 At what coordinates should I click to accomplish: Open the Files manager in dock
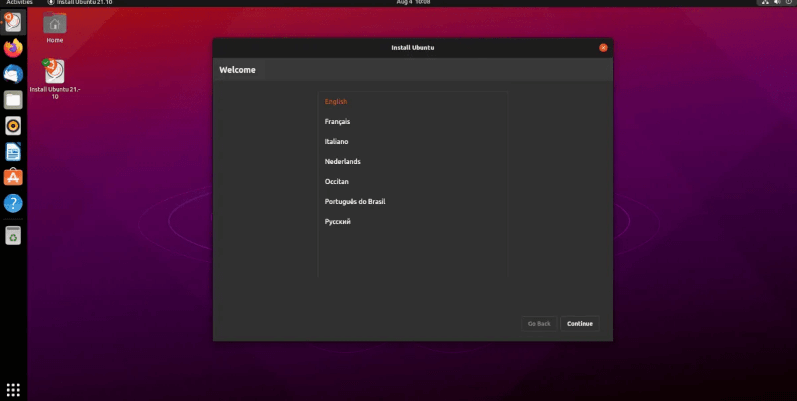13,100
